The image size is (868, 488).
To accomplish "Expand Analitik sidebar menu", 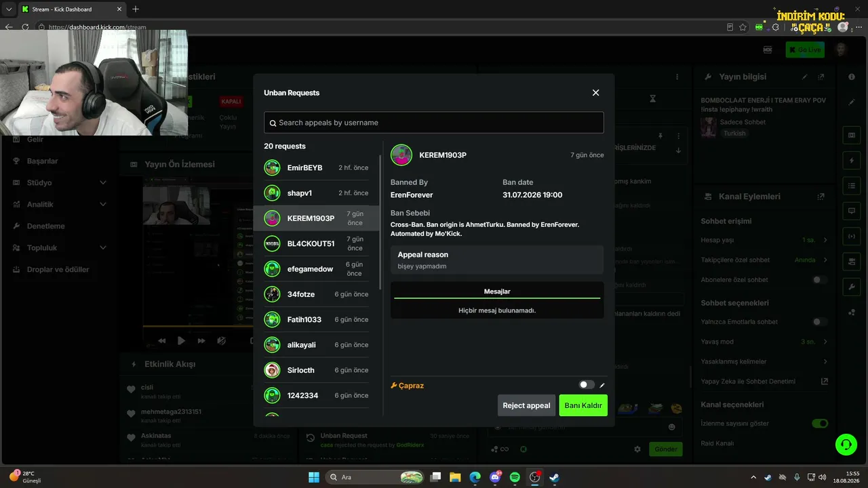I will pyautogui.click(x=59, y=205).
